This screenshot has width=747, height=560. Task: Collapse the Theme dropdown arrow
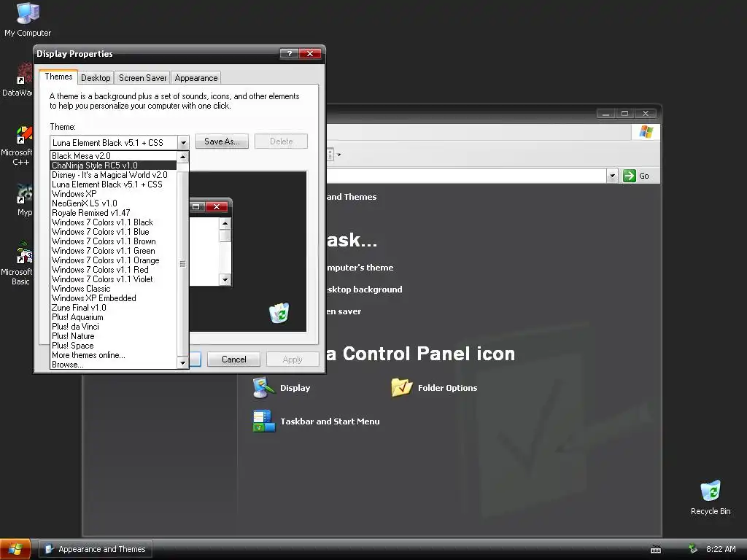183,142
